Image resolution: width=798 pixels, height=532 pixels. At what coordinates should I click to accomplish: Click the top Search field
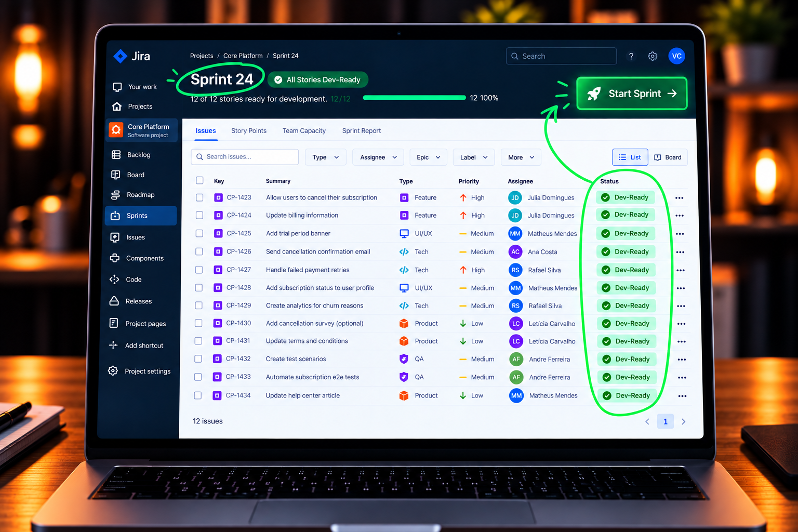(x=561, y=56)
